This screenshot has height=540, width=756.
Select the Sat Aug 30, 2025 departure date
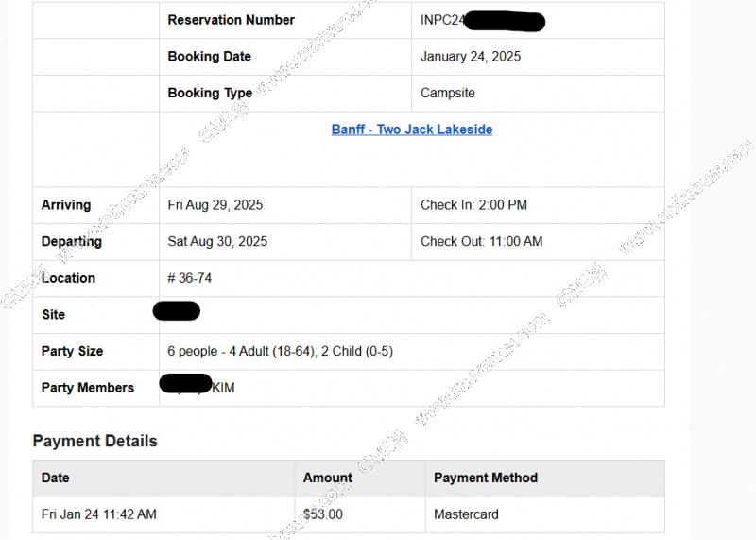click(x=217, y=241)
